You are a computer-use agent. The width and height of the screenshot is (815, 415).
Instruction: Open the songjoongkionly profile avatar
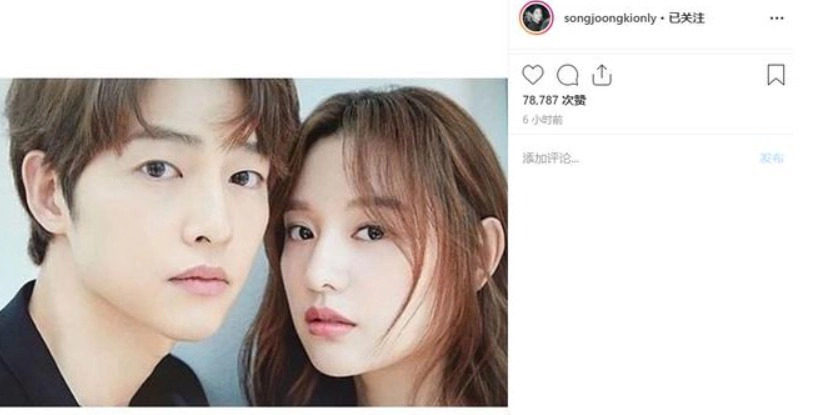[536, 18]
